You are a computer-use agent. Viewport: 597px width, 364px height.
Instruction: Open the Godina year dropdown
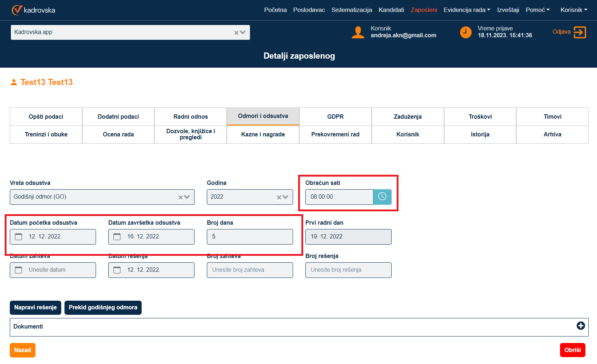pos(285,197)
